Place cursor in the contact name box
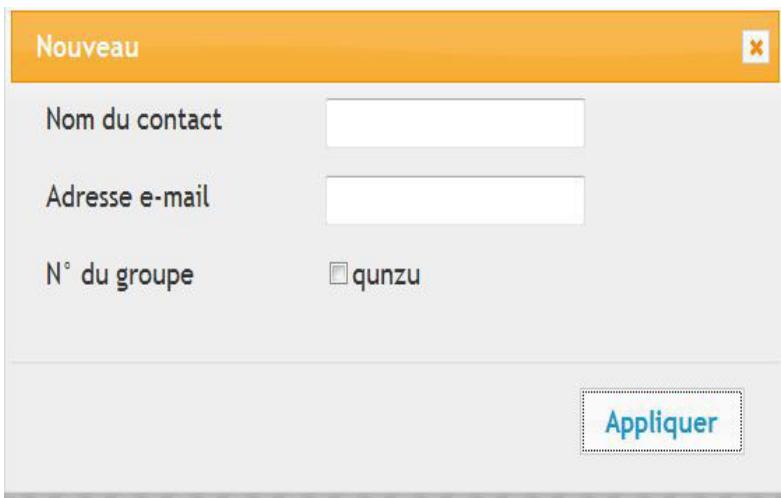 [455, 123]
